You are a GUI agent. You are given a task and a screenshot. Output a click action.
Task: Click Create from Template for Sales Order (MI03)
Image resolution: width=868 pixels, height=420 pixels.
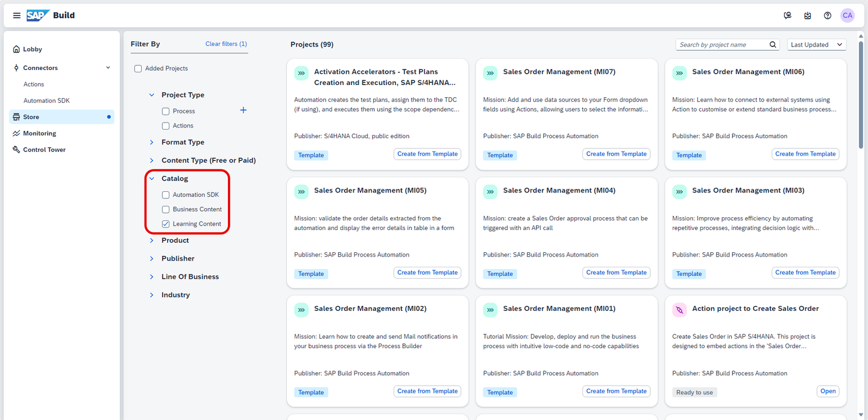[806, 272]
